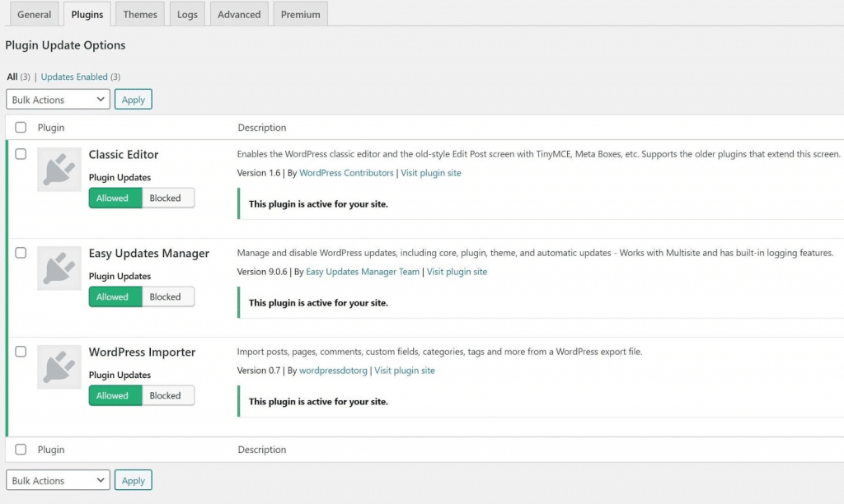Switch to the Themes tab
The image size is (844, 504).
(x=139, y=13)
